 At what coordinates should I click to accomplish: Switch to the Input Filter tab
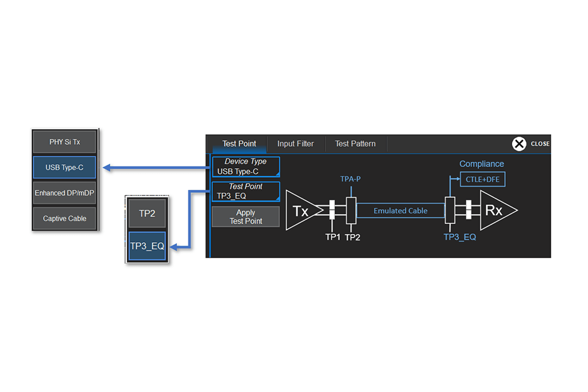295,143
